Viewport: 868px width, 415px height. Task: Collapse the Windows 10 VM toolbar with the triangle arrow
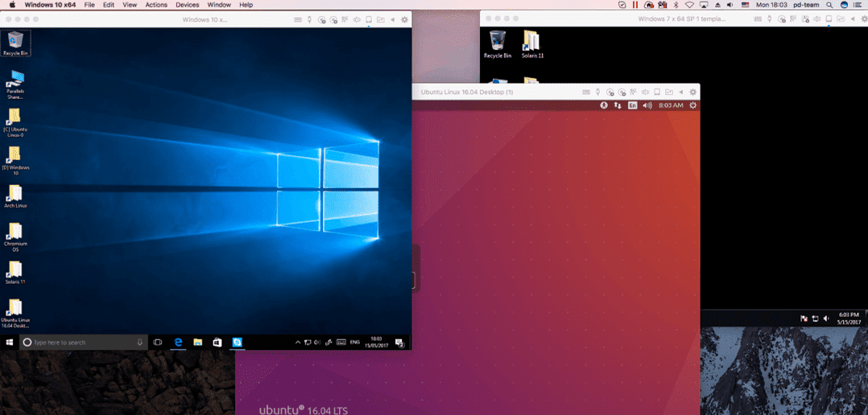pyautogui.click(x=393, y=19)
